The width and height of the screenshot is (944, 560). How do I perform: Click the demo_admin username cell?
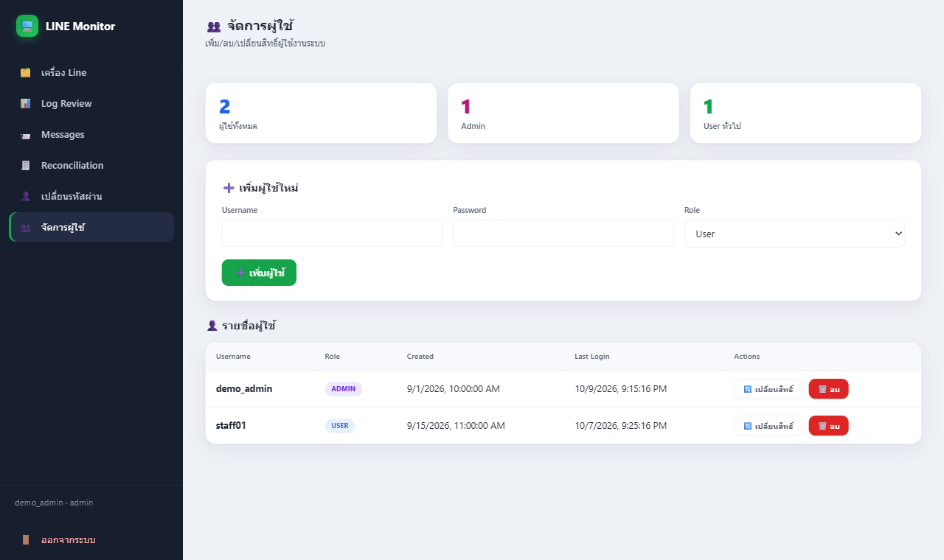coord(244,388)
